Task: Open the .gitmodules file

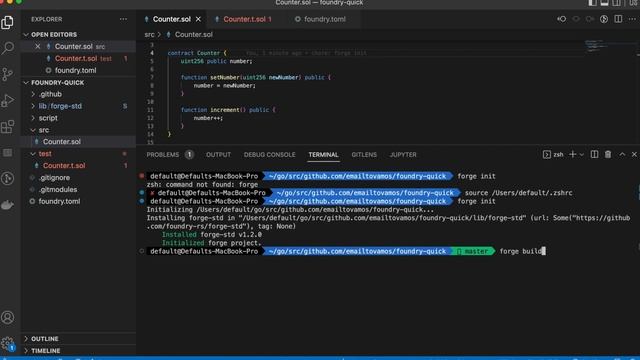Action: (58, 189)
